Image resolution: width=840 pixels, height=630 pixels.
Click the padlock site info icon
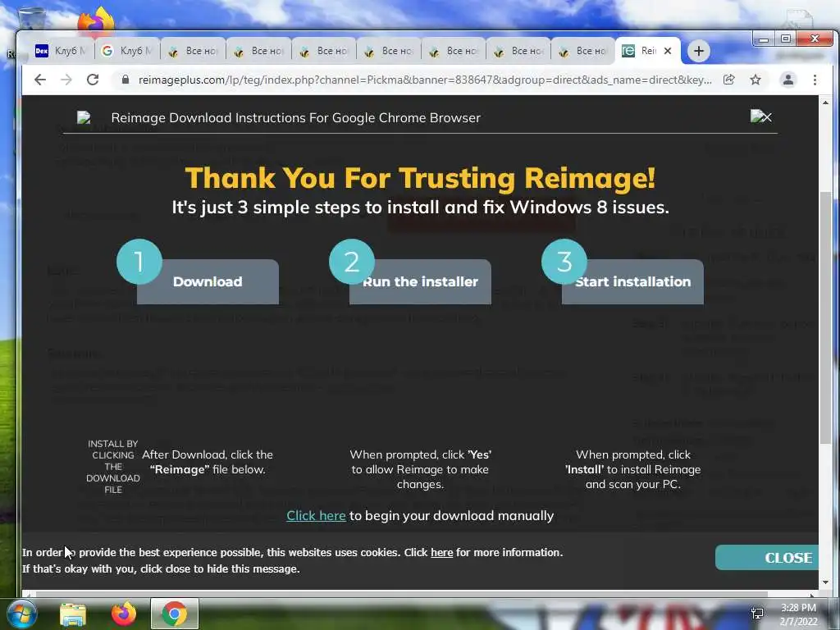(x=126, y=80)
